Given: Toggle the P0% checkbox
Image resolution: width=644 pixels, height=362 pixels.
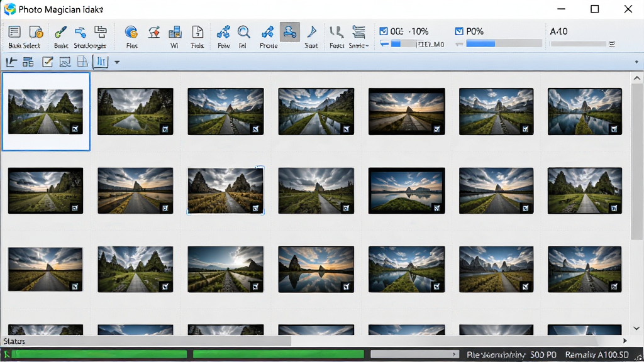Looking at the screenshot, I should (x=459, y=31).
